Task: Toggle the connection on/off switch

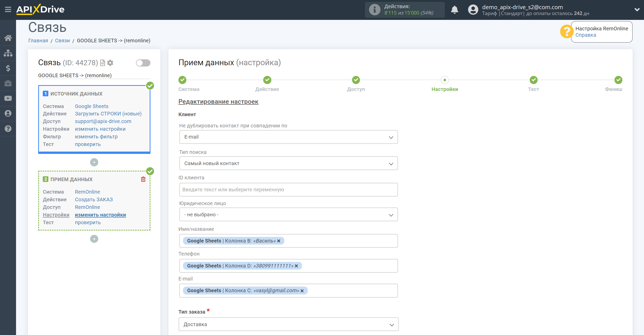Action: tap(143, 63)
